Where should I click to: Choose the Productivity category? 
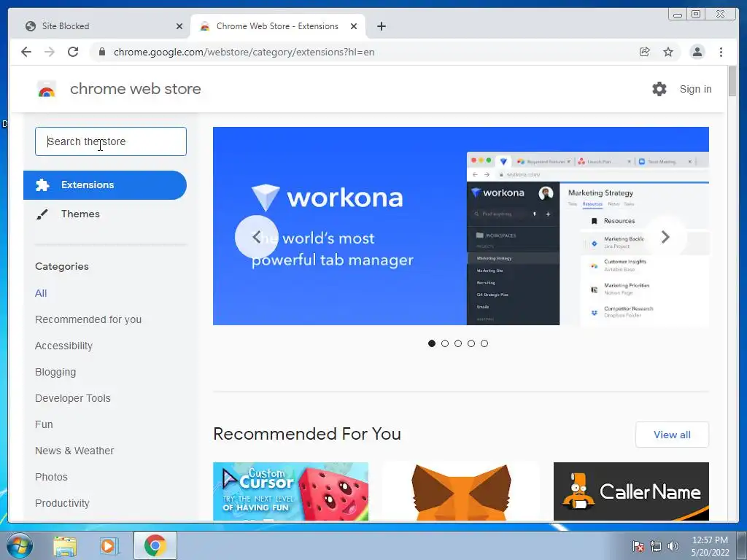coord(62,503)
